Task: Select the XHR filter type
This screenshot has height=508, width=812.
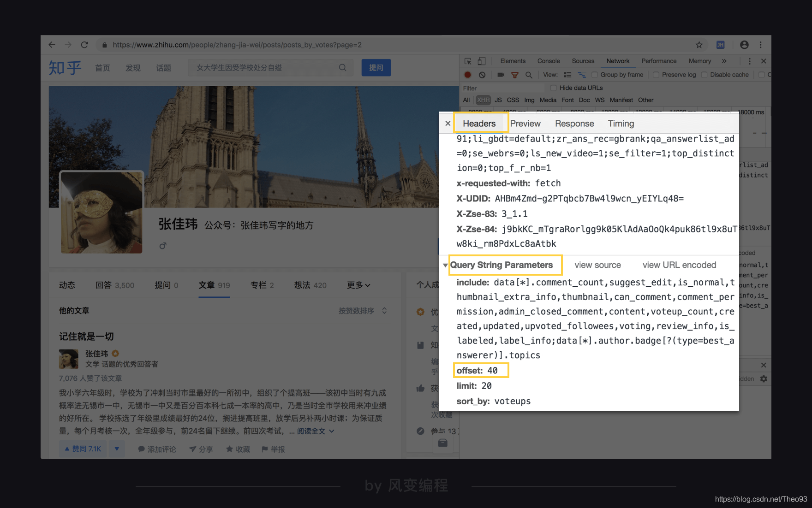Action: tap(484, 100)
